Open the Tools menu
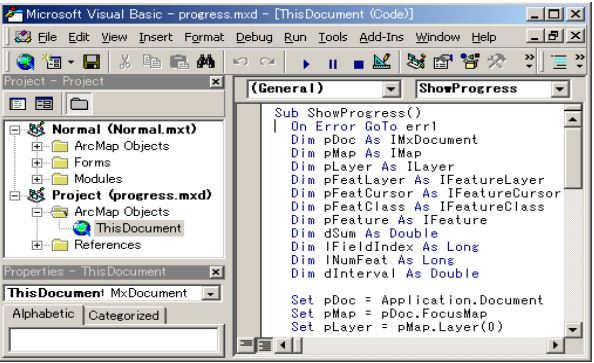594x363 pixels. [333, 37]
